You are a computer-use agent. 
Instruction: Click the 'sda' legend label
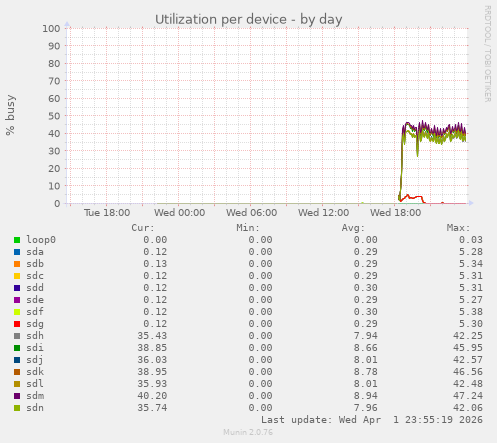click(x=35, y=252)
